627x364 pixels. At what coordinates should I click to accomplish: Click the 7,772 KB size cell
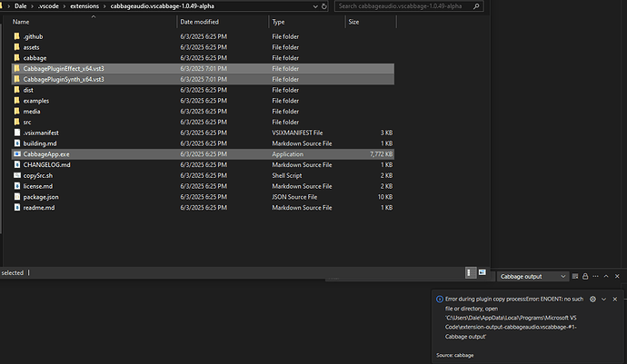381,153
